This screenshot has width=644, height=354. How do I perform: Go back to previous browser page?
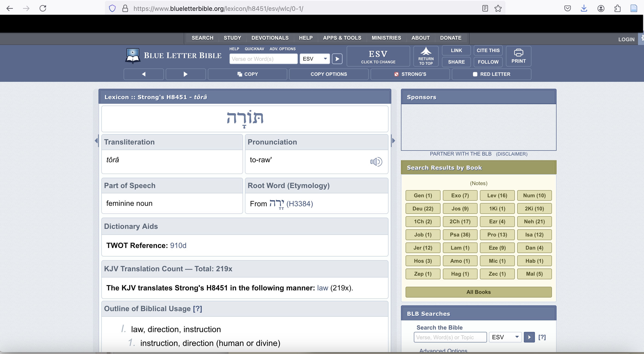tap(9, 9)
